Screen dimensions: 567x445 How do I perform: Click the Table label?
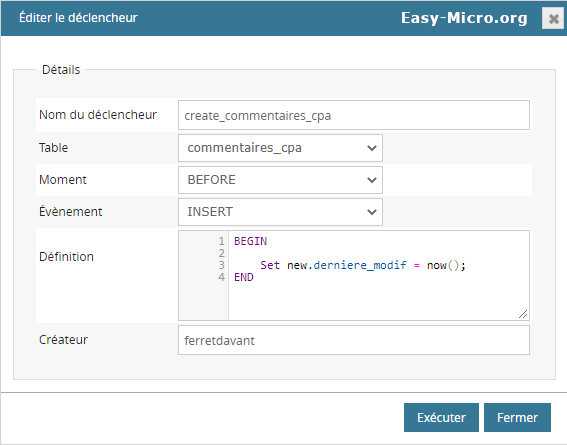point(54,147)
